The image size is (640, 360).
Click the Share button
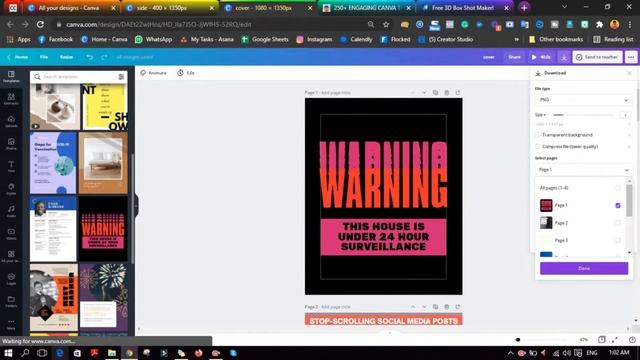(514, 57)
